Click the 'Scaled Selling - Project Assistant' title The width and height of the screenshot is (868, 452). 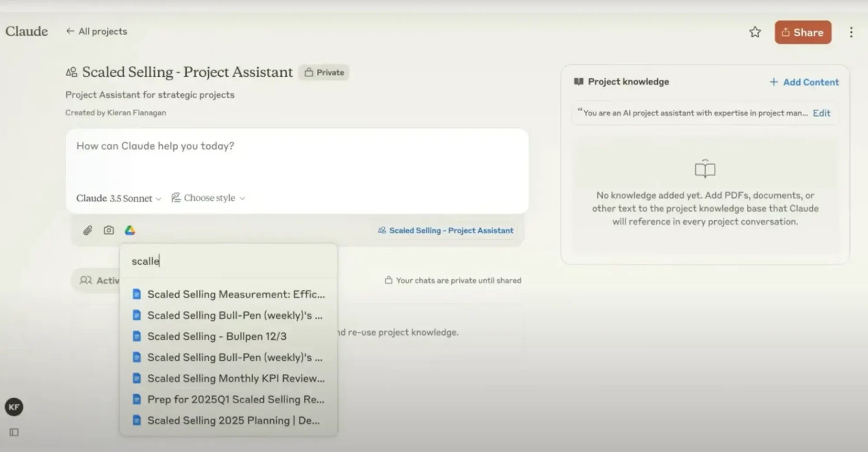187,72
